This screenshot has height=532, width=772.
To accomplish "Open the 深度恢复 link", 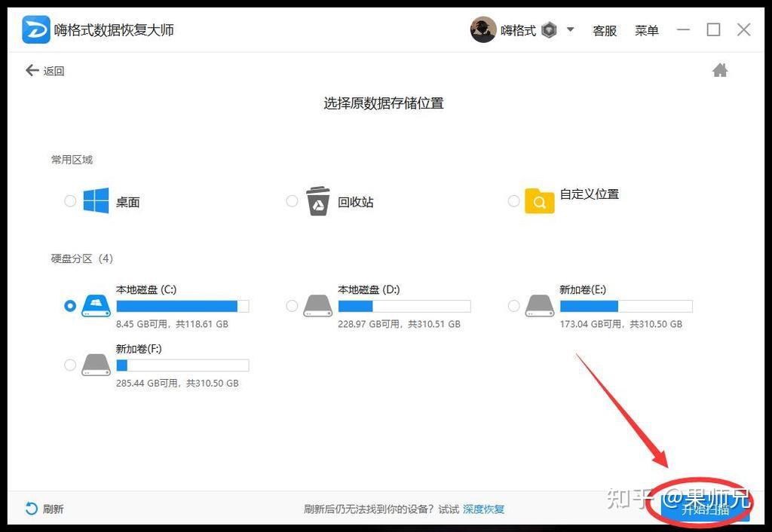I will tap(483, 509).
